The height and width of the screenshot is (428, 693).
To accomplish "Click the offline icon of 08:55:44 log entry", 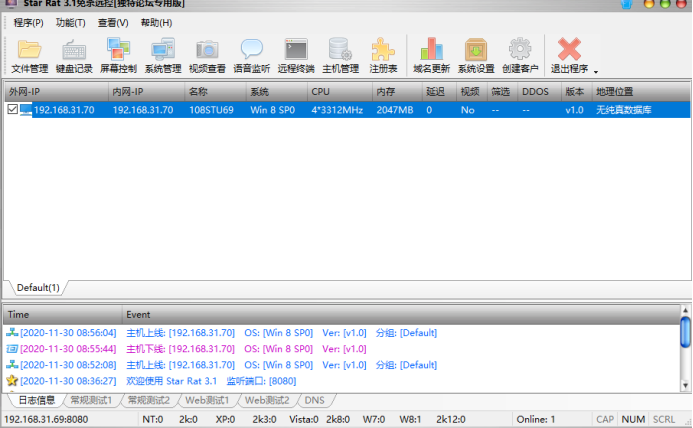I will point(12,348).
